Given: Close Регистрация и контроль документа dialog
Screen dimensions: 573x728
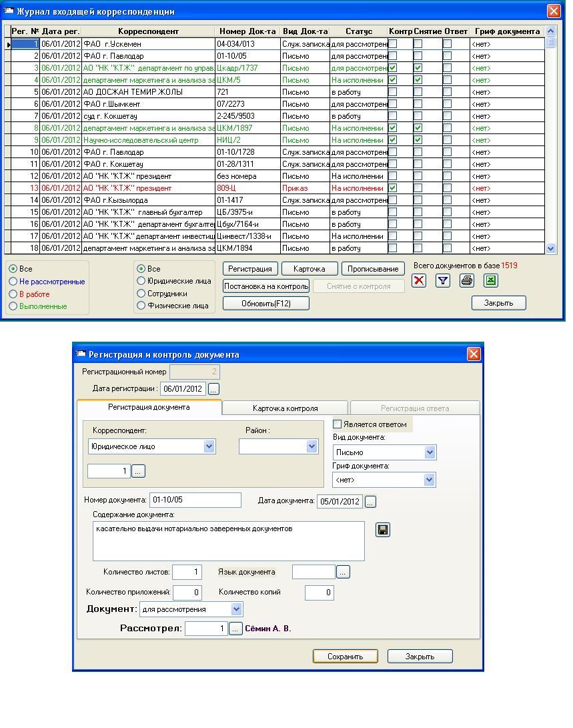Looking at the screenshot, I should (x=474, y=354).
